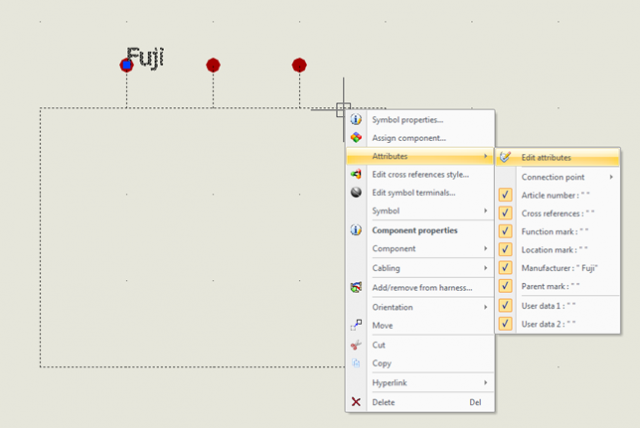The image size is (640, 428).
Task: Click the rightmost red connection point
Action: (x=299, y=65)
